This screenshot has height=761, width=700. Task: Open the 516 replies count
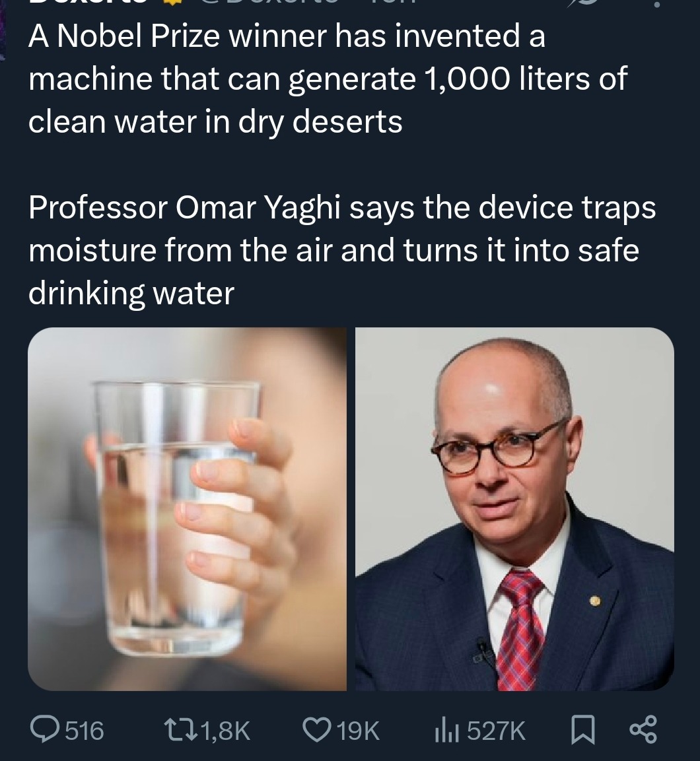click(x=84, y=729)
